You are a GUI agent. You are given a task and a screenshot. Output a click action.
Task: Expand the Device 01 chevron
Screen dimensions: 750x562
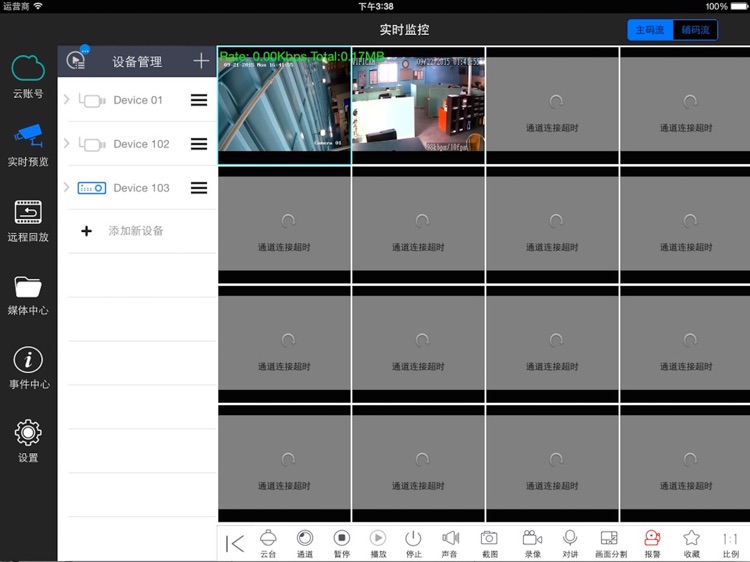[x=66, y=99]
